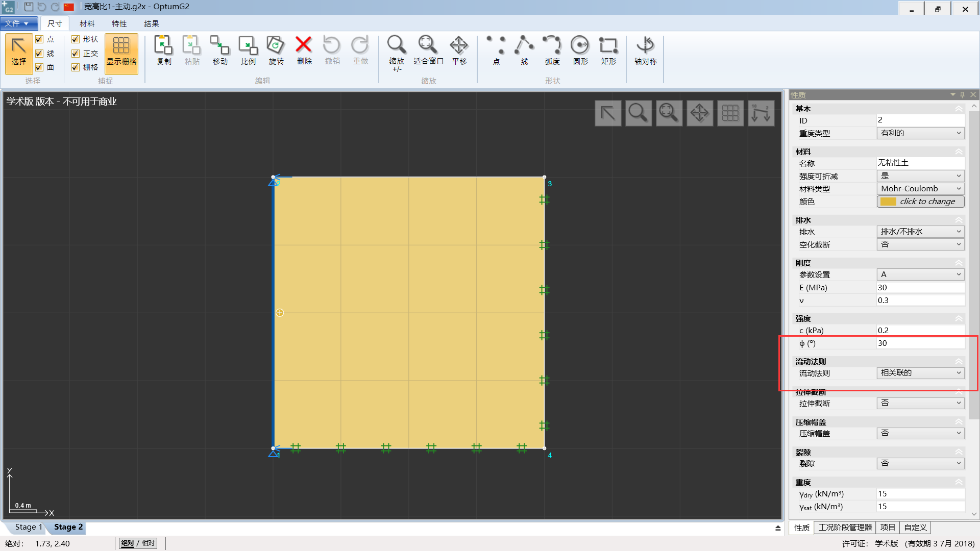Image resolution: width=980 pixels, height=551 pixels.
Task: Open the 项目 panel tab
Action: 888,528
